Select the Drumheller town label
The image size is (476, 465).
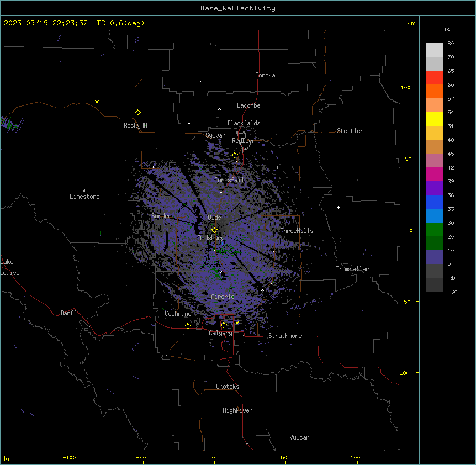click(352, 269)
